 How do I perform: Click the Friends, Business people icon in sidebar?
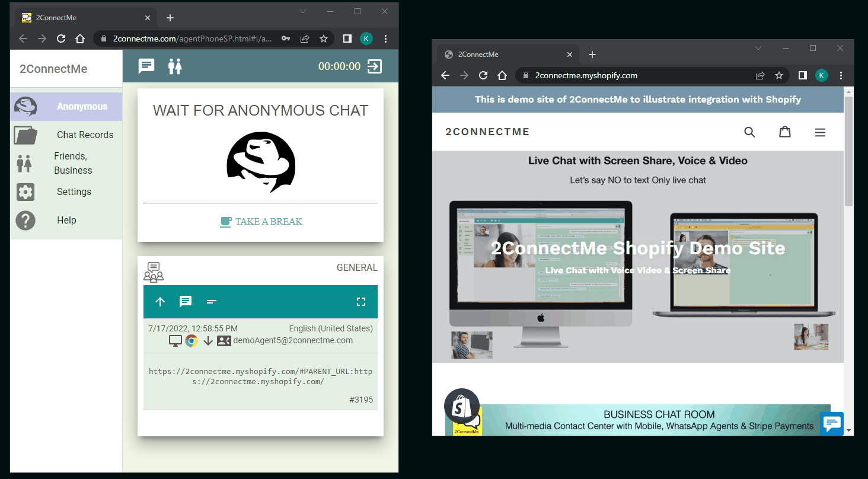pos(24,164)
